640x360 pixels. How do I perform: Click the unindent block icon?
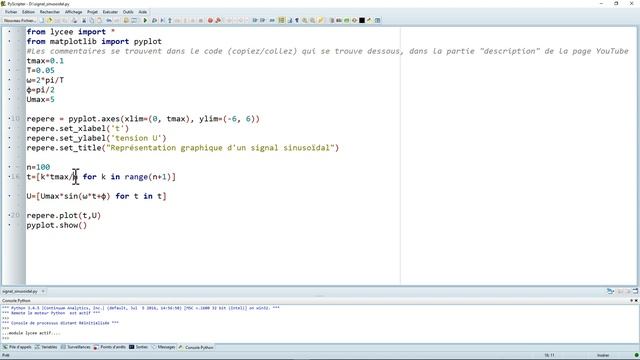point(262,20)
